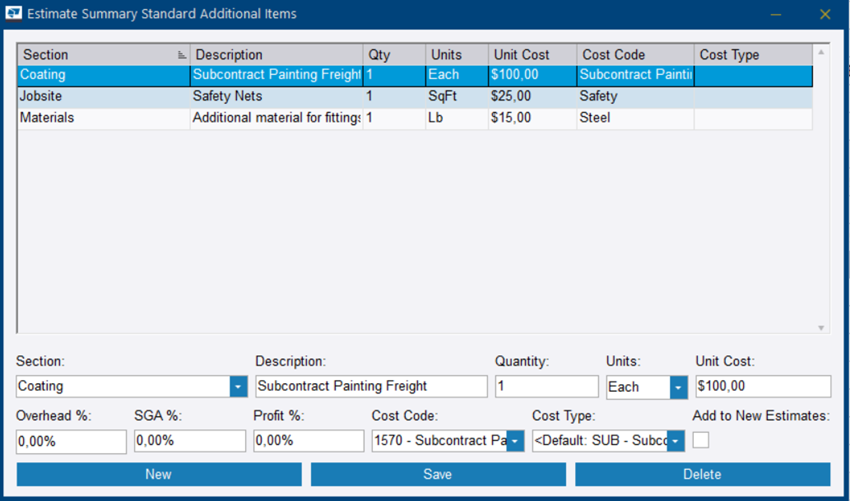Click the app icon in title bar
This screenshot has height=501, width=850.
[x=15, y=14]
